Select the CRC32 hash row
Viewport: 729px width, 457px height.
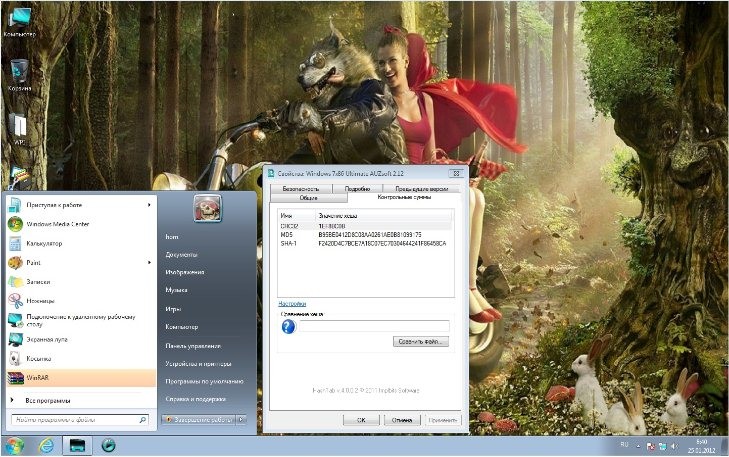(x=365, y=226)
